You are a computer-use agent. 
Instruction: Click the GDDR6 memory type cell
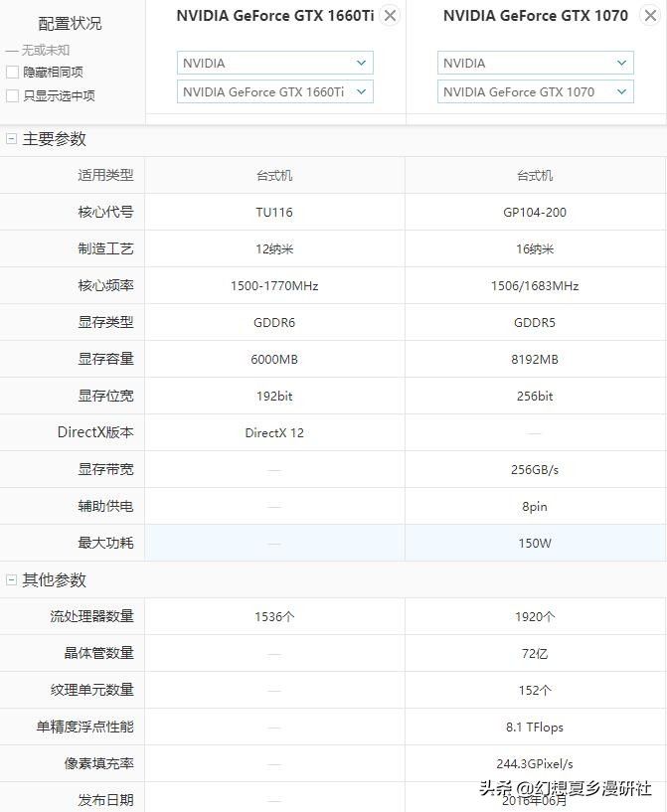pyautogui.click(x=274, y=323)
